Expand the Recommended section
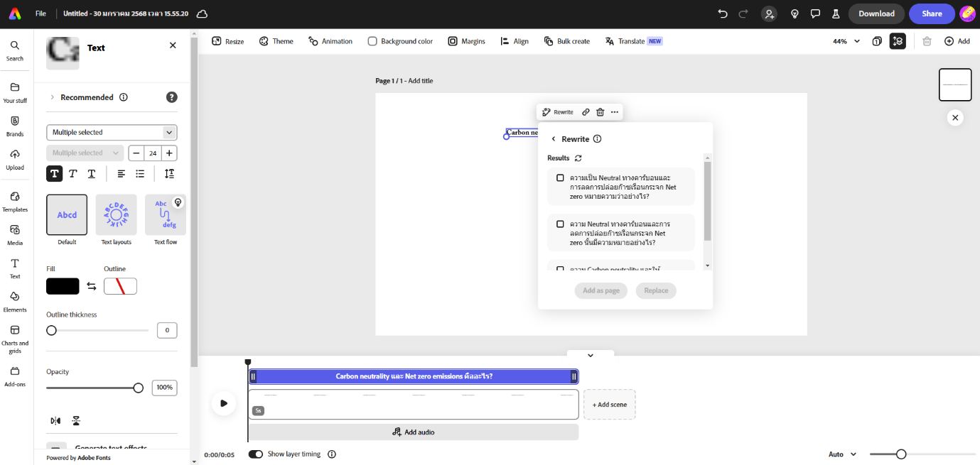The image size is (980, 465). tap(52, 97)
